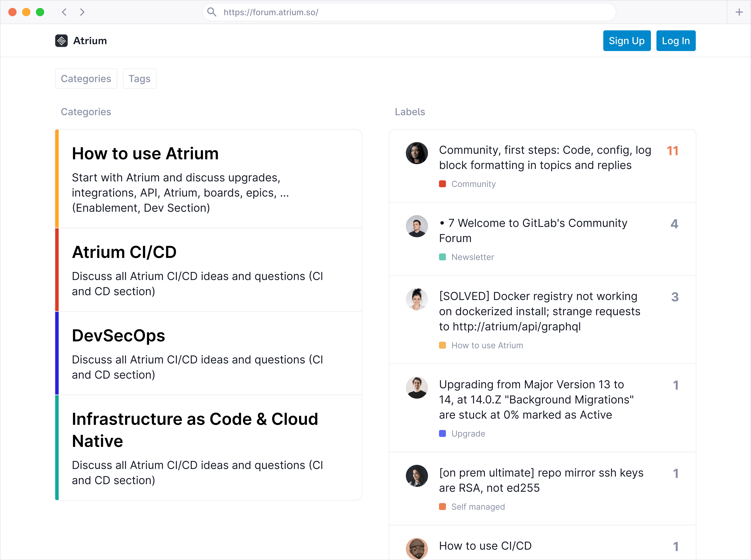Click the avatar next to the Docker registry topic

[417, 299]
